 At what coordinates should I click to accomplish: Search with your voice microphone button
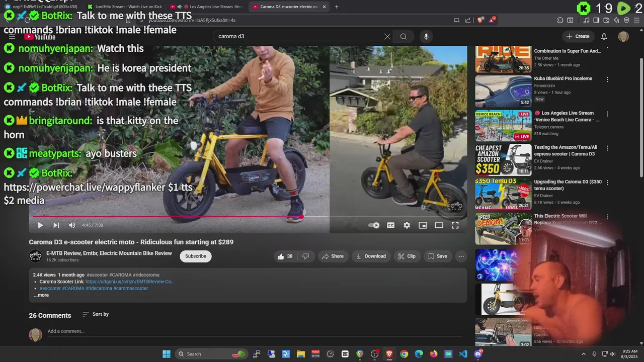tap(426, 36)
